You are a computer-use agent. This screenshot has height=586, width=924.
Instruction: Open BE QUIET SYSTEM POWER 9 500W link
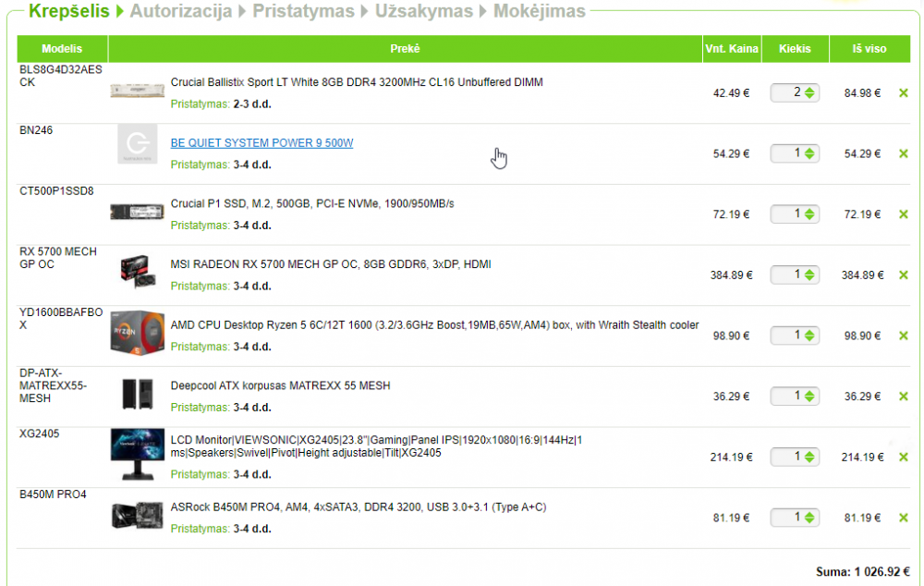261,143
